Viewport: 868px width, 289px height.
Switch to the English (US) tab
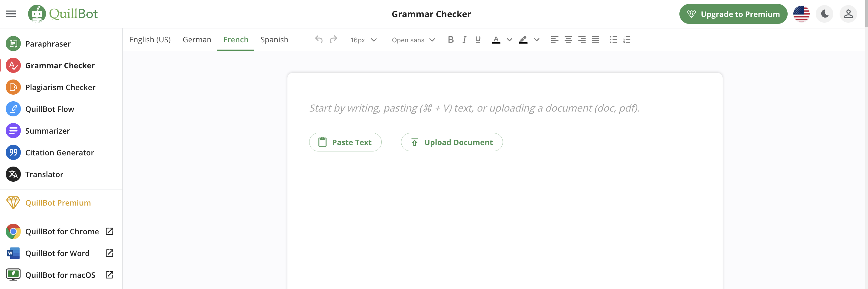click(150, 40)
